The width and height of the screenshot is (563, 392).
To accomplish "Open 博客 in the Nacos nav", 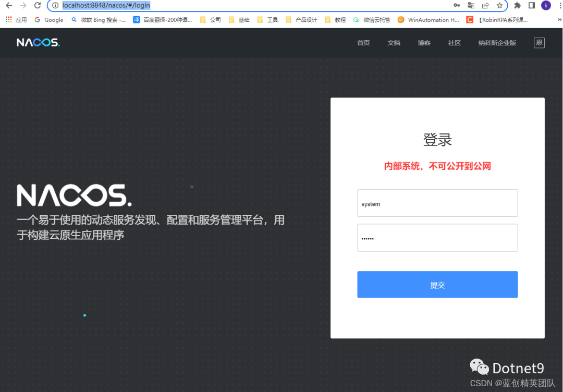I will (424, 43).
